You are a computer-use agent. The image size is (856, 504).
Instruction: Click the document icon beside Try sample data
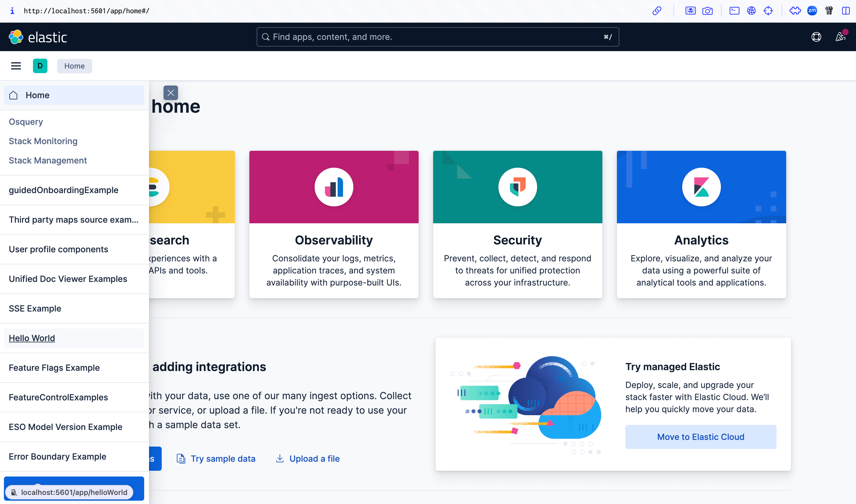(x=181, y=459)
